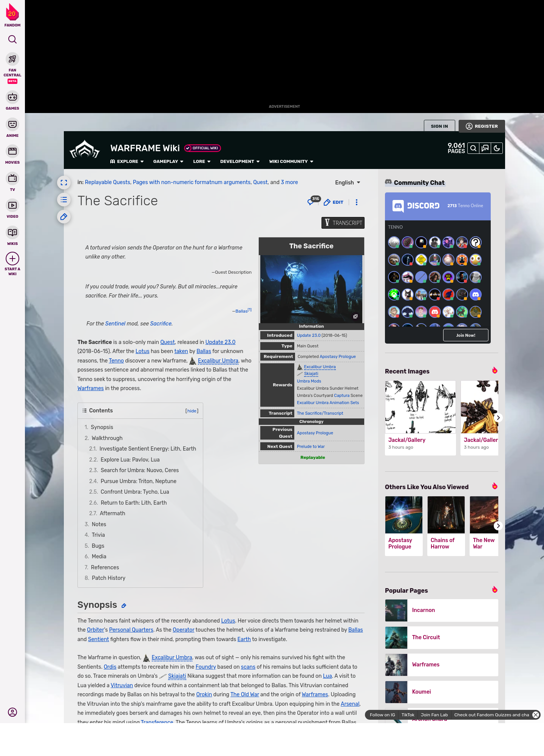Click the wiki header search icon
544x756 pixels.
click(473, 149)
